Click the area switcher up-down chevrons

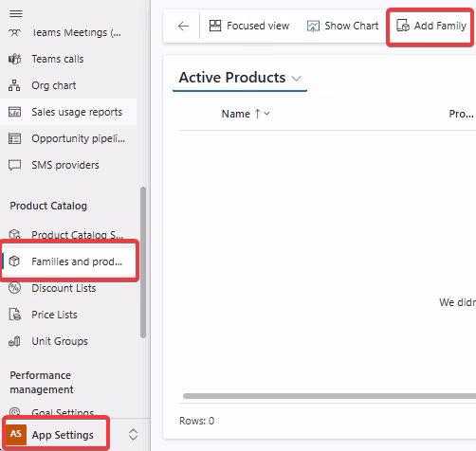[x=133, y=435]
